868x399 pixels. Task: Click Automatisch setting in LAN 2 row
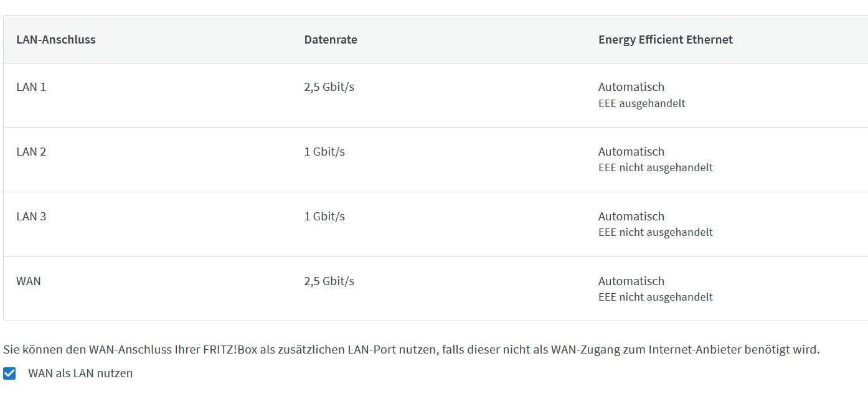[x=631, y=152]
